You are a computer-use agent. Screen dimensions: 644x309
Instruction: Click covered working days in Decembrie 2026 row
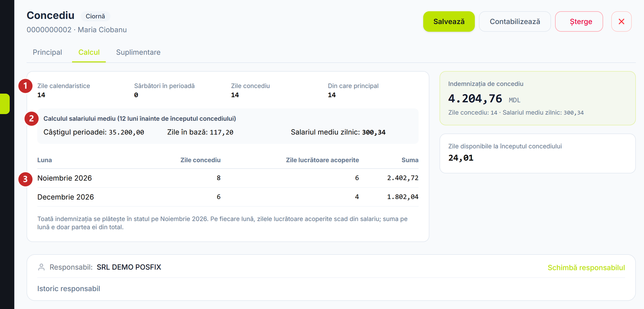coord(357,197)
